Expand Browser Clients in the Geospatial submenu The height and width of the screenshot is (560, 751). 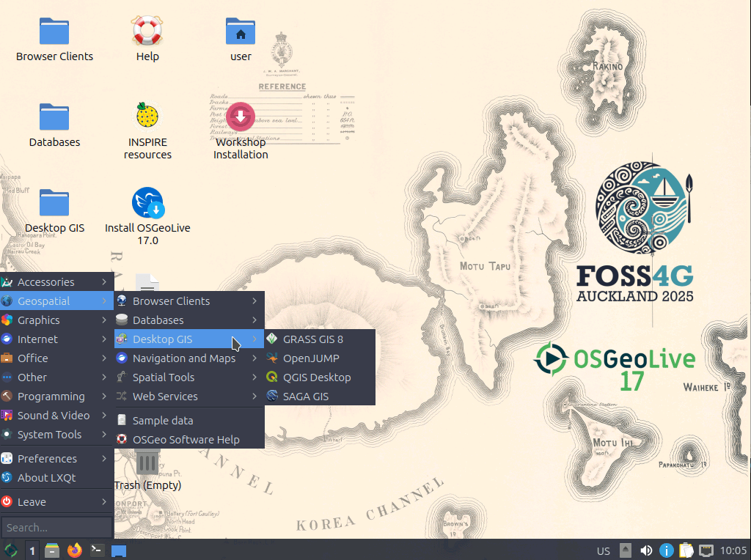(189, 301)
